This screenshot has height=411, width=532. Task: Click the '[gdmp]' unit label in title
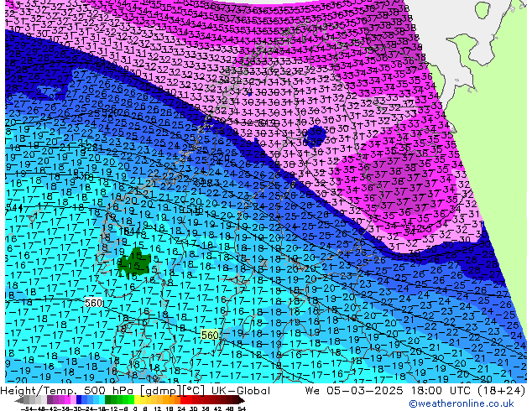[159, 391]
